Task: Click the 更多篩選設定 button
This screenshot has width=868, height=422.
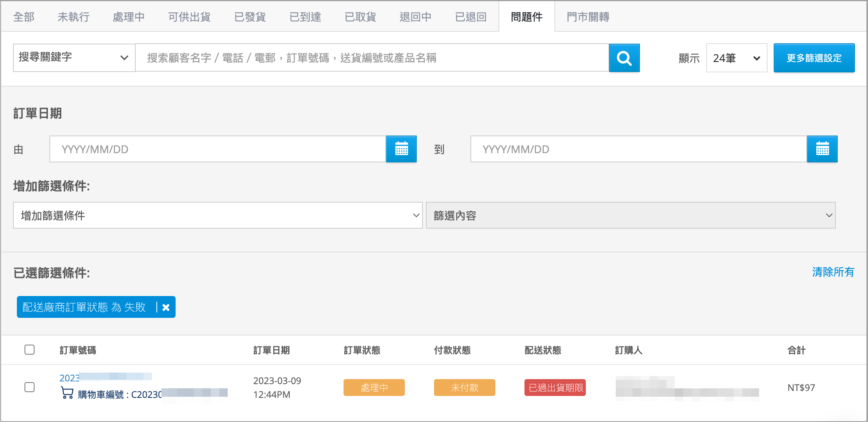Action: pos(814,58)
